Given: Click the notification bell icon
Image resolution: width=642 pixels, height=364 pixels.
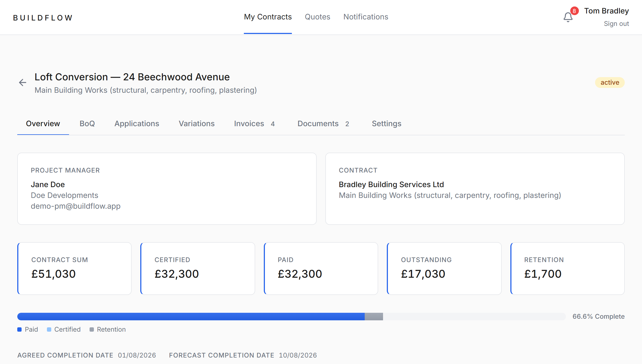Looking at the screenshot, I should (x=568, y=18).
